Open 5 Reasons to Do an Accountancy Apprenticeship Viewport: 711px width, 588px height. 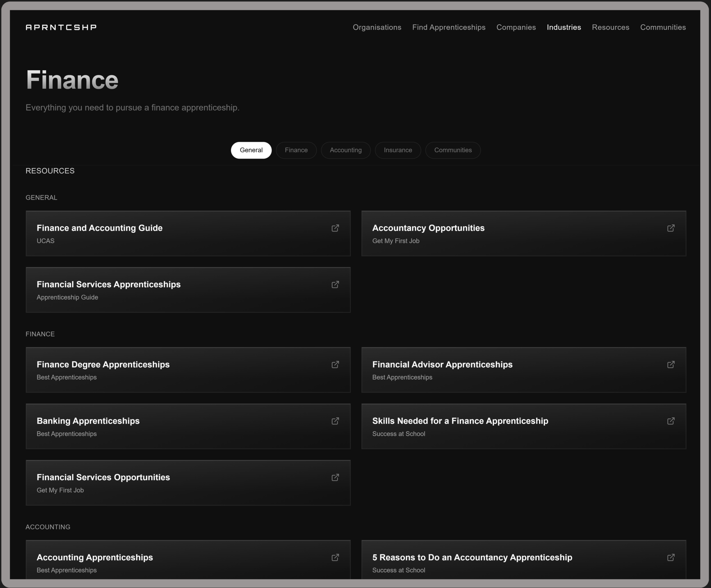point(472,557)
